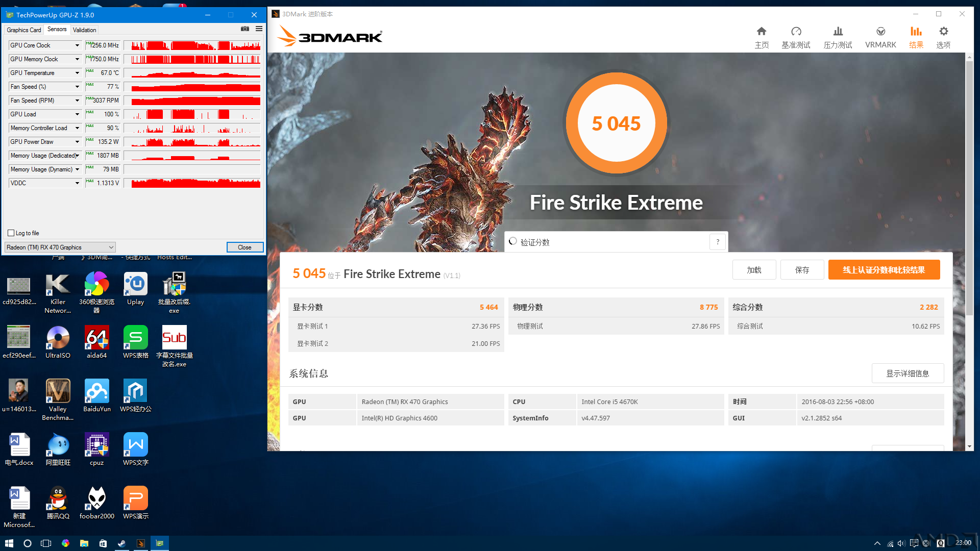
Task: Click GPU-Z screenshot camera icon
Action: tap(245, 29)
